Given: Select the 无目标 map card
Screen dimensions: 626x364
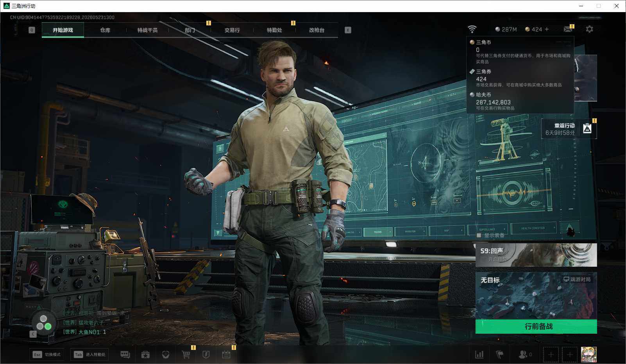Looking at the screenshot, I should (536, 296).
